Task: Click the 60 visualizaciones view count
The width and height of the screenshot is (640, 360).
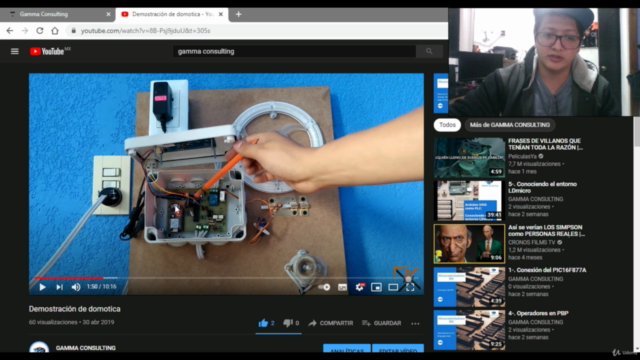Action: 53,322
